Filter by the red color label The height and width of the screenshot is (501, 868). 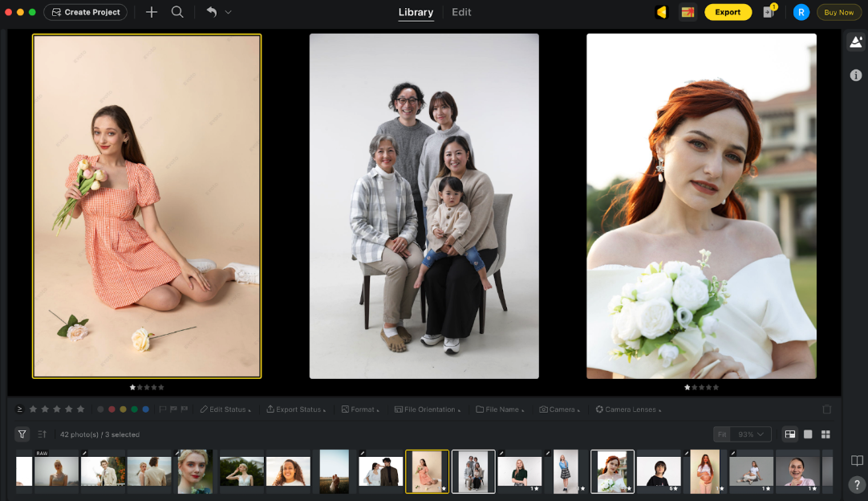tap(112, 409)
